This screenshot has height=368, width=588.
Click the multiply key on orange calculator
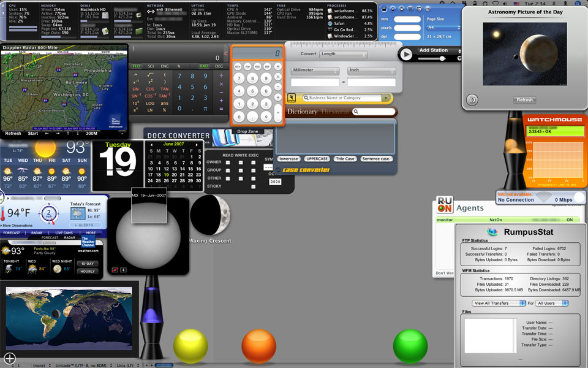click(x=277, y=77)
